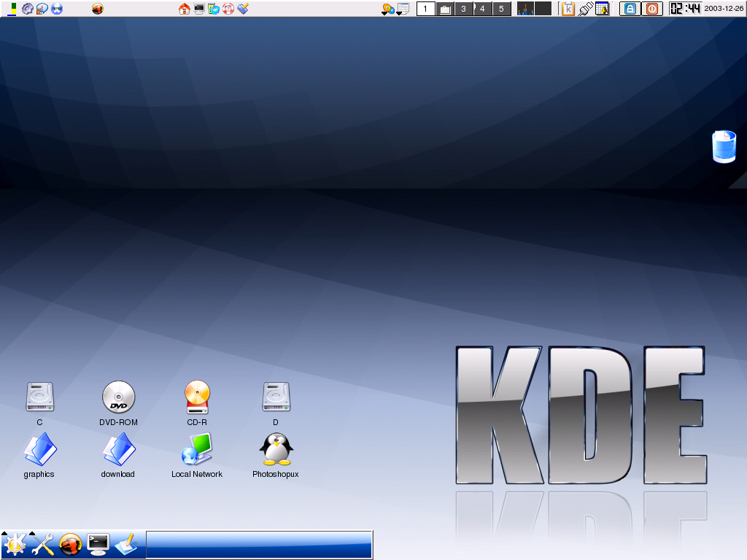
Task: Click the blue brush cleanup icon
Action: coord(243,9)
